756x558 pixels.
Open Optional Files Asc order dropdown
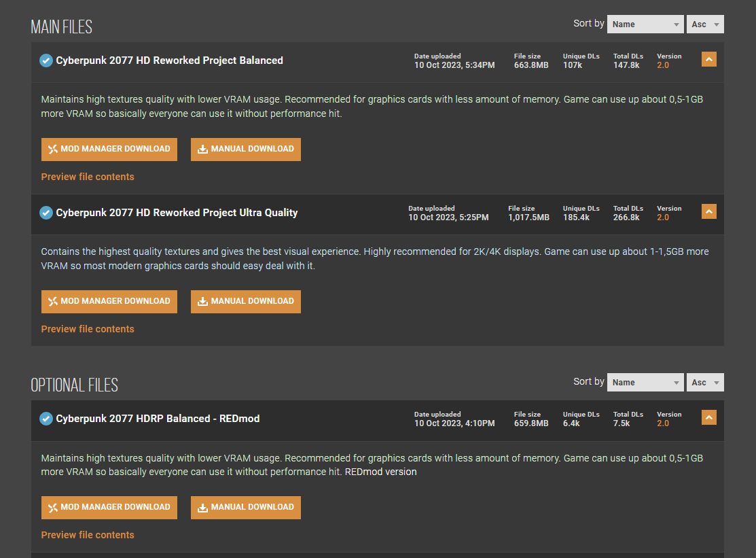(x=705, y=383)
